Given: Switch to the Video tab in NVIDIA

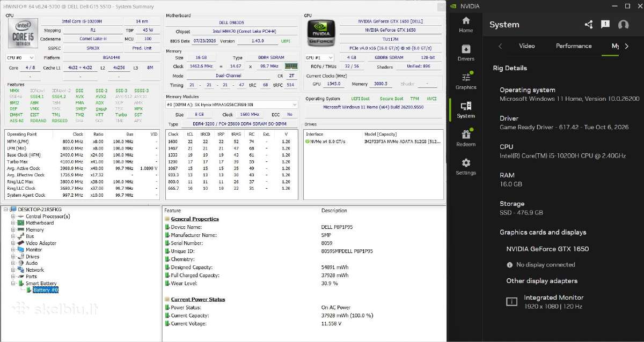Looking at the screenshot, I should point(526,46).
